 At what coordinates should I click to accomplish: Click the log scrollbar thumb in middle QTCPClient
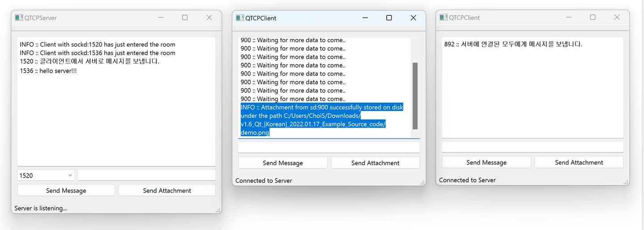coord(415,96)
